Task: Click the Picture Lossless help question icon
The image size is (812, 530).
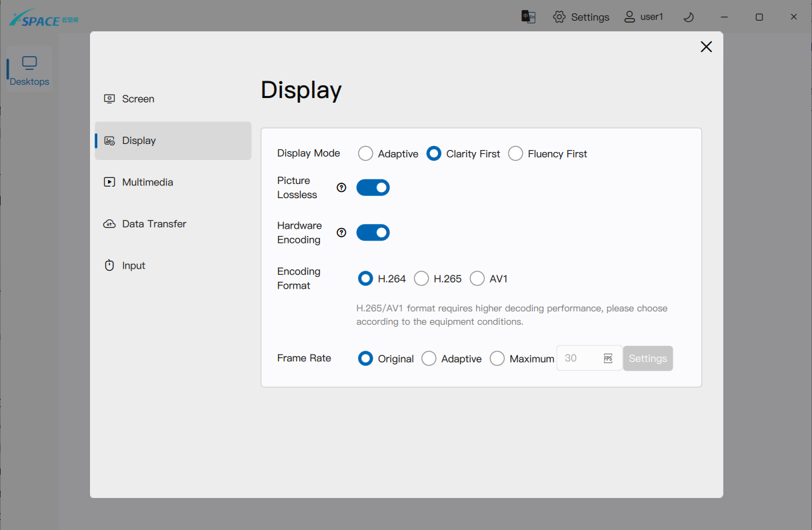Action: 341,188
